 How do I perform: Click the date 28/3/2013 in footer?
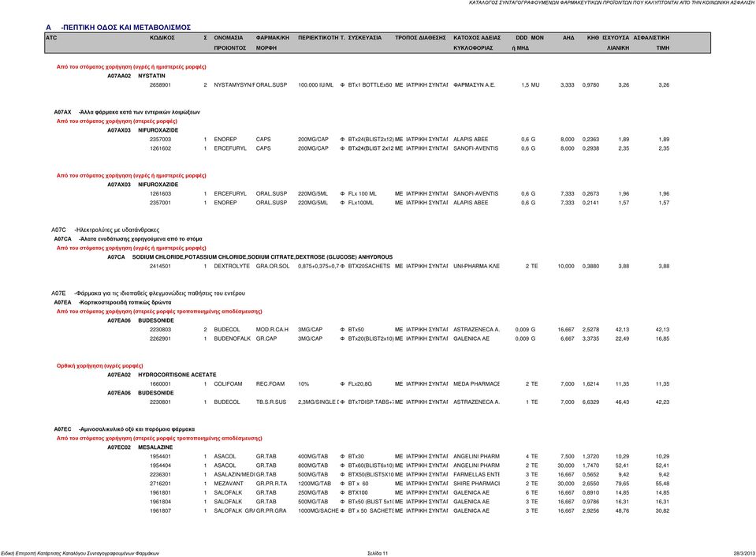(x=745, y=554)
